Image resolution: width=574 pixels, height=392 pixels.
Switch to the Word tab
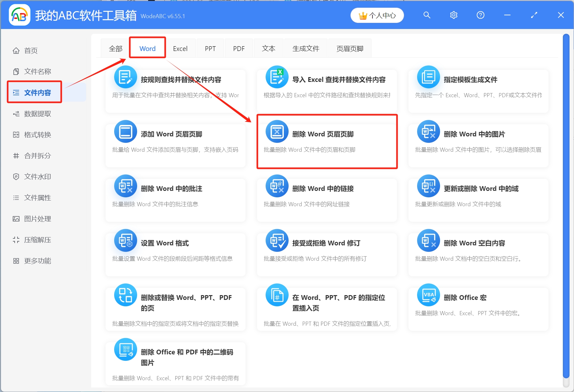click(x=147, y=48)
